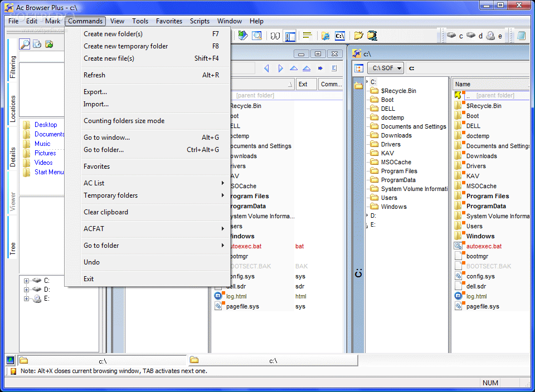Viewport: 535px width, 392px height.
Task: Expand drive D: in the left tree
Action: [x=26, y=290]
